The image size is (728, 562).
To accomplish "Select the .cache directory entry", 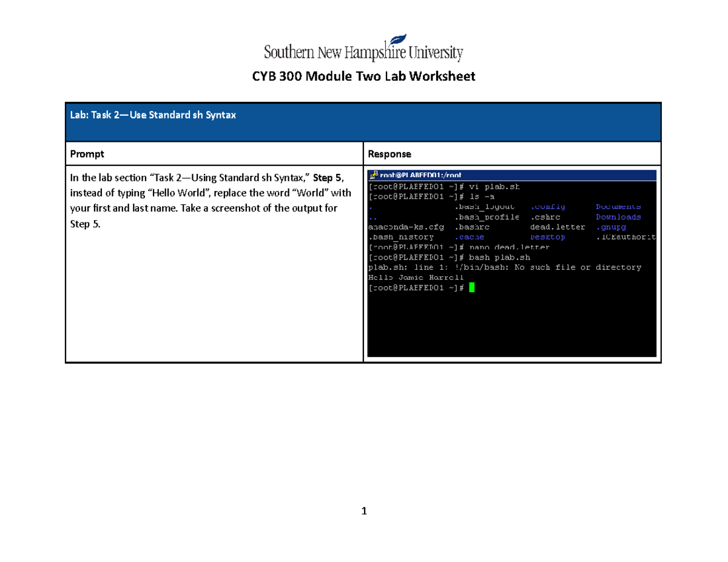I will click(470, 236).
